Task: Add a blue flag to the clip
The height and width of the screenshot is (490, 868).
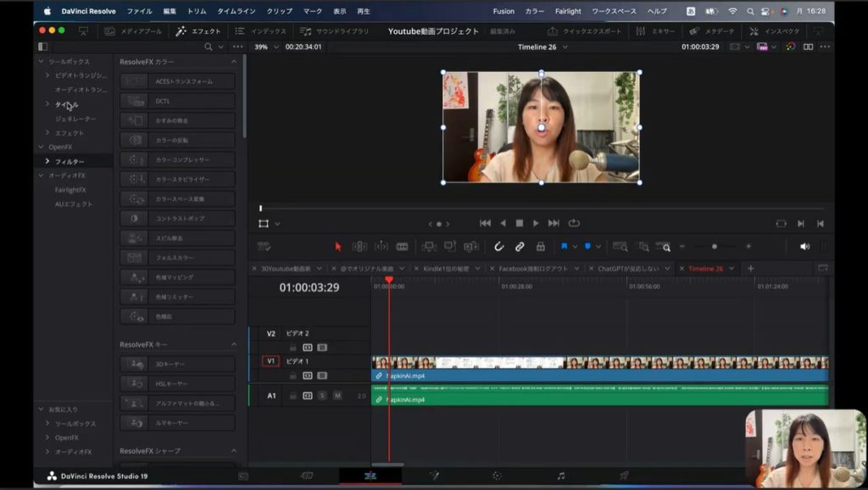Action: click(x=565, y=247)
